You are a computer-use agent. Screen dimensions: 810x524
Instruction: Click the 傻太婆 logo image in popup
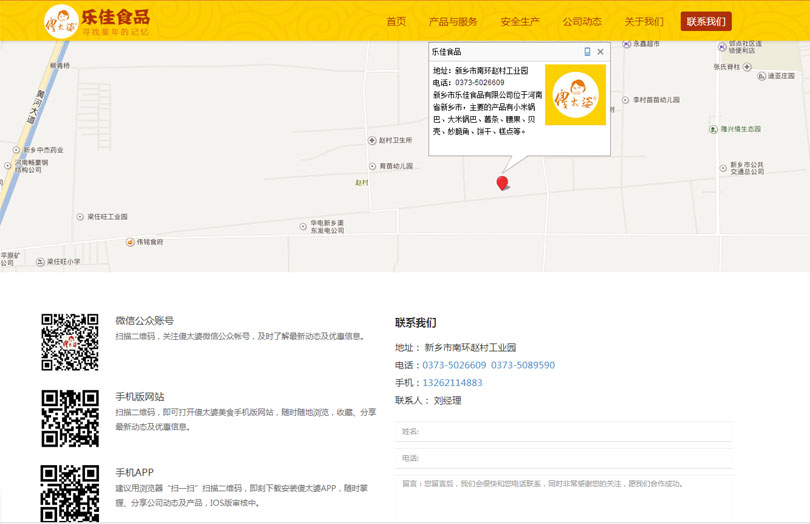click(575, 95)
